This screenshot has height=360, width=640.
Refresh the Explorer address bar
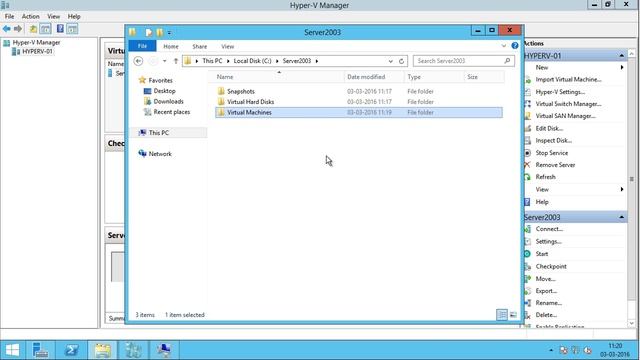coord(402,61)
